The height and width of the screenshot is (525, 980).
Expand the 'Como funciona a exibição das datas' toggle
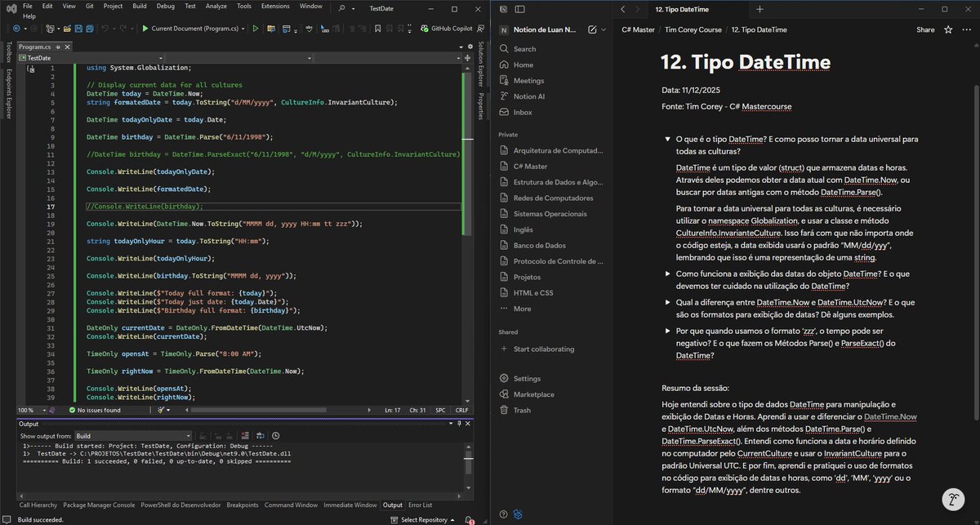pos(667,274)
